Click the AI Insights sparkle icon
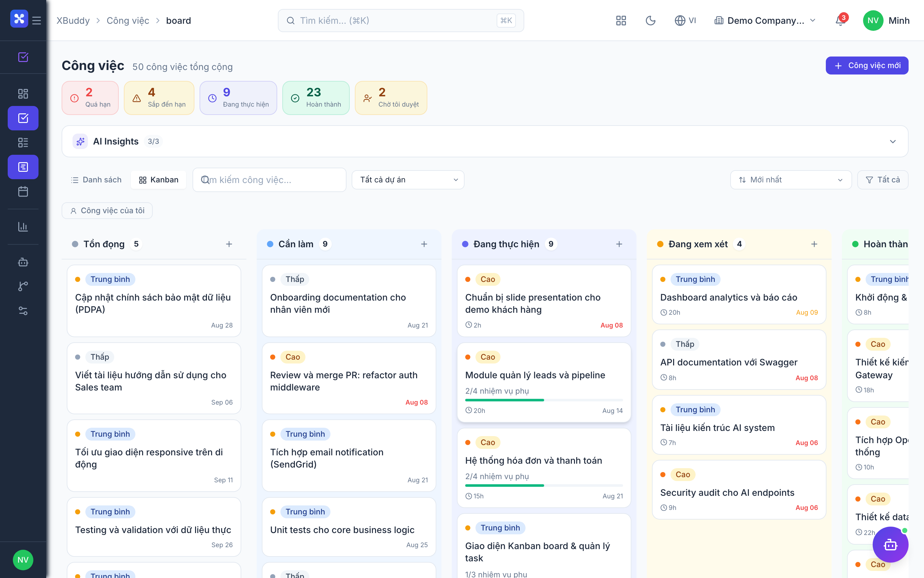Viewport: 924px width, 578px height. (80, 141)
